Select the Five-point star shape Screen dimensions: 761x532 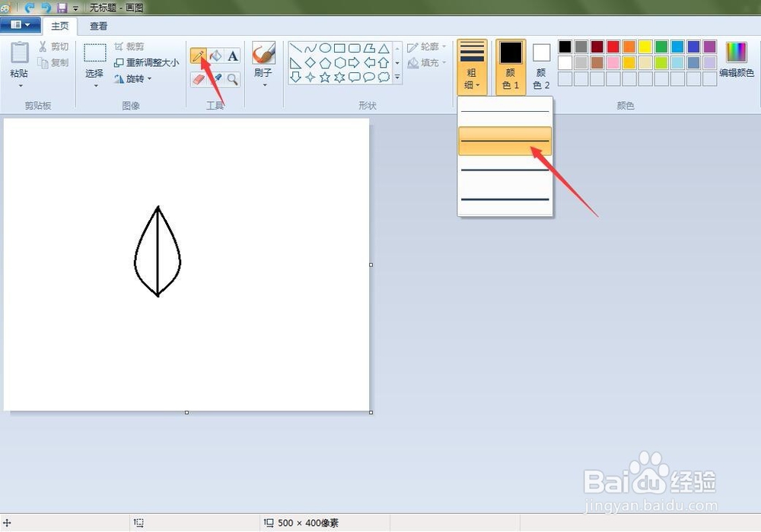click(x=325, y=77)
